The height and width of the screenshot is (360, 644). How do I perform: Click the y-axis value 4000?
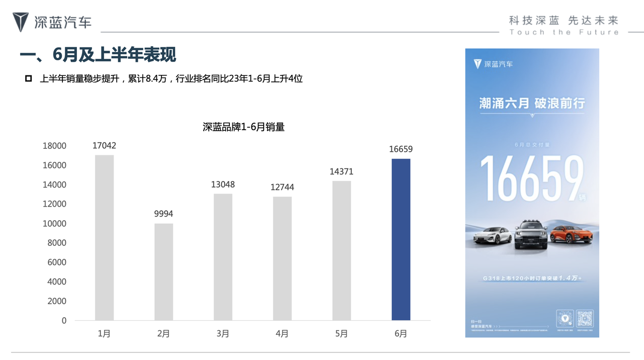pos(57,282)
